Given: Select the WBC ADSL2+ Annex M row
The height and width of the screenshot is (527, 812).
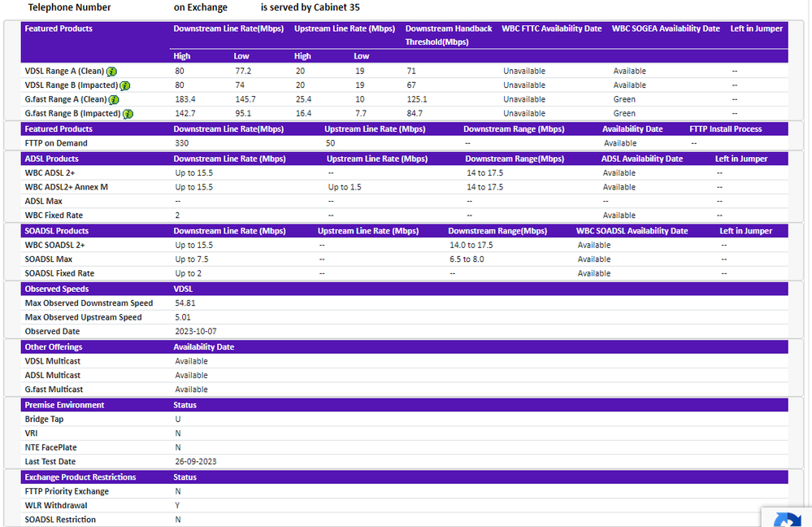Looking at the screenshot, I should [x=66, y=187].
